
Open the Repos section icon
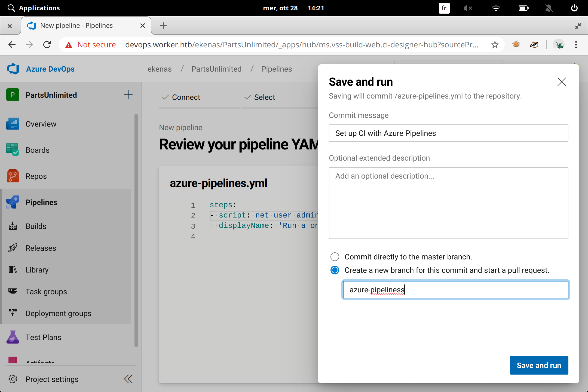coord(13,176)
